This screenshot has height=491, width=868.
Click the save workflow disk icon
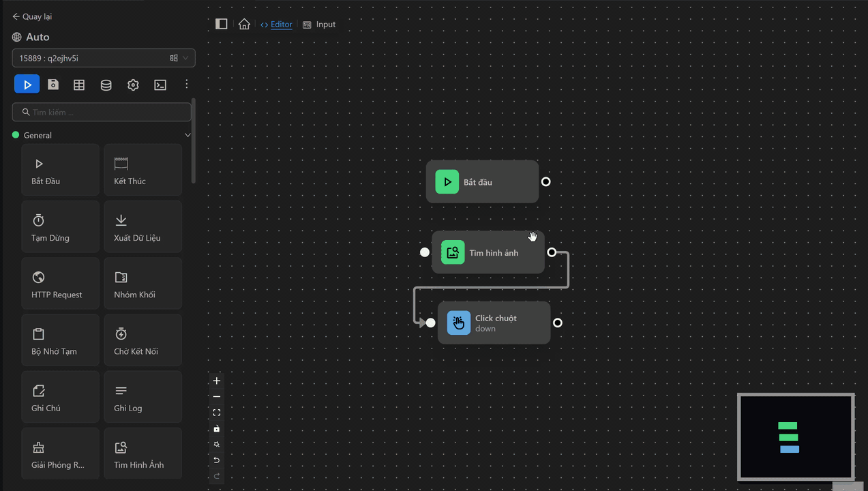53,85
